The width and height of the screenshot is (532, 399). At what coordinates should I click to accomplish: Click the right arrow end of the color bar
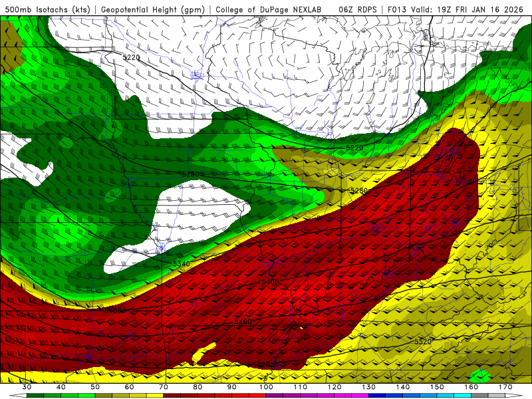(x=514, y=395)
